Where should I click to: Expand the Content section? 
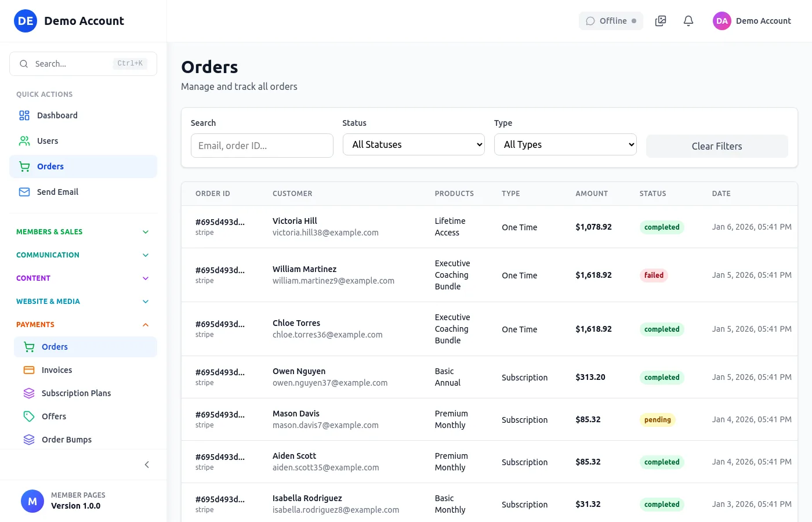coord(83,278)
